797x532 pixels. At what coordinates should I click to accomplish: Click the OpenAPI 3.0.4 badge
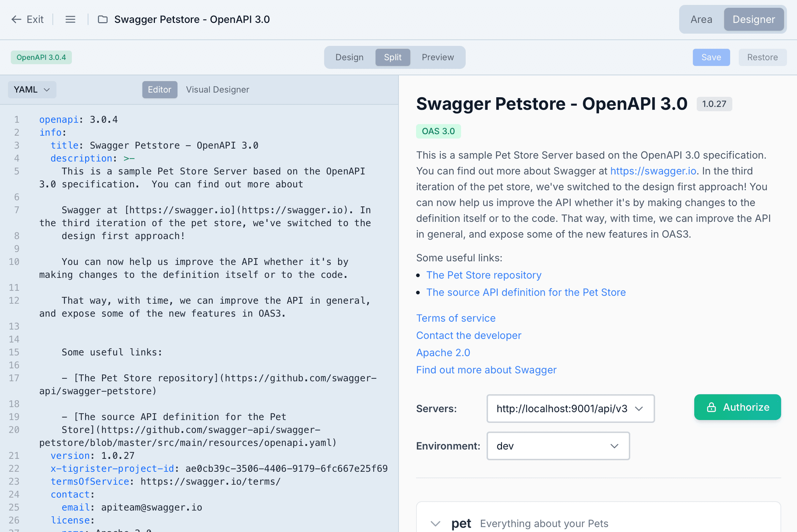pyautogui.click(x=41, y=57)
